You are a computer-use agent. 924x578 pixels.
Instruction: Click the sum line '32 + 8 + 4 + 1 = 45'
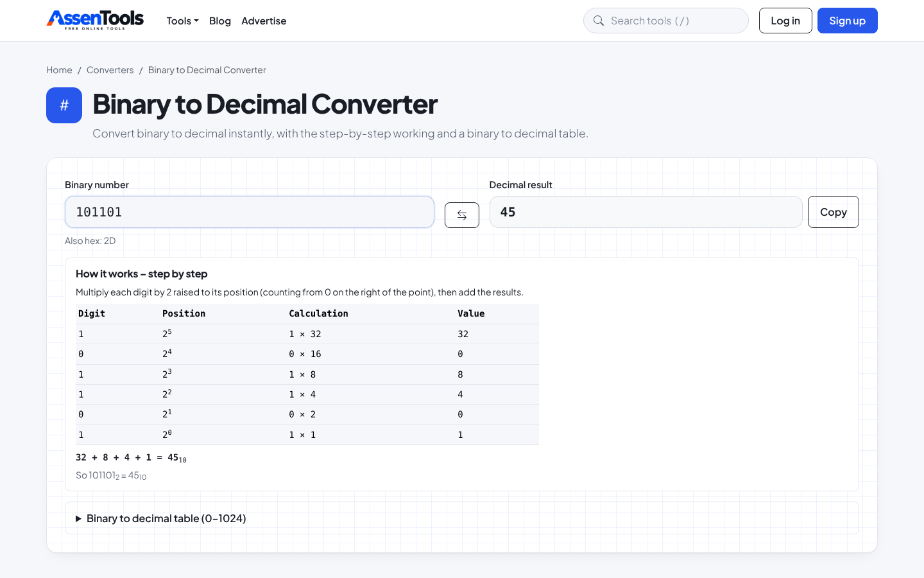coord(131,458)
